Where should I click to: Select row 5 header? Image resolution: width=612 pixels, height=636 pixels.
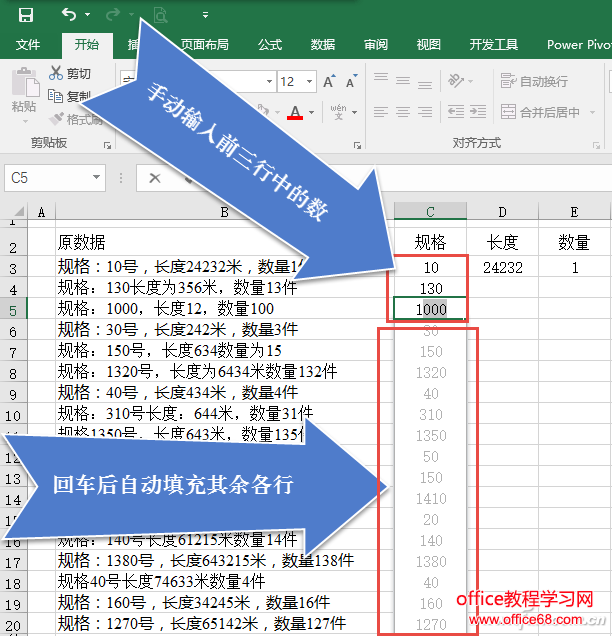pos(13,311)
